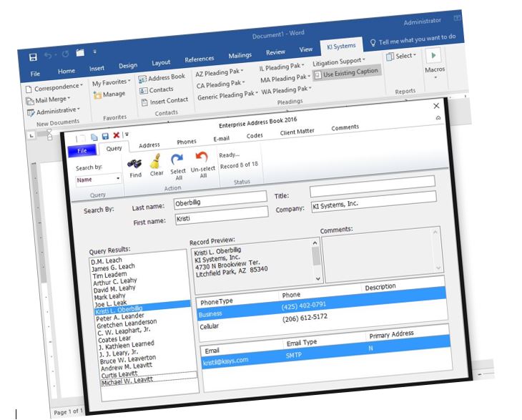Image resolution: width=522 pixels, height=420 pixels.
Task: Switch to the Layout ribbon tab
Action: [x=161, y=63]
